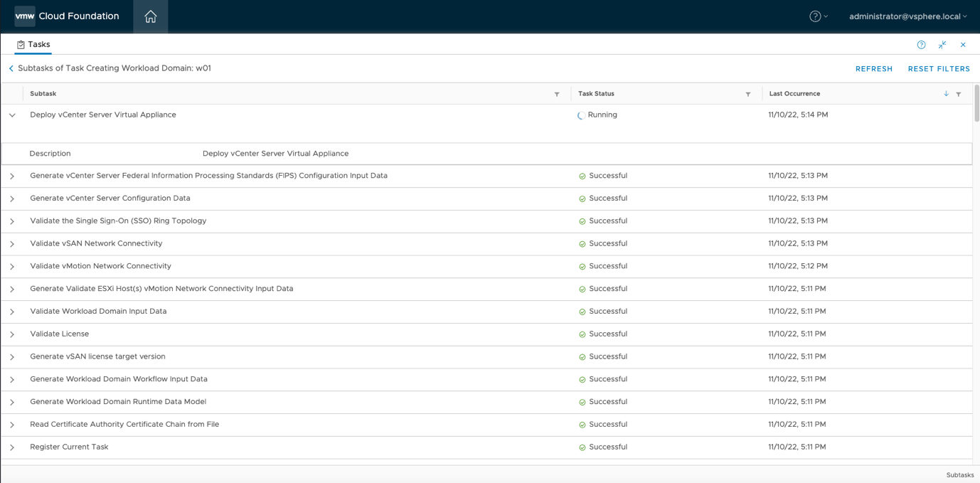Click RESET FILTERS
980x483 pixels.
coord(939,69)
